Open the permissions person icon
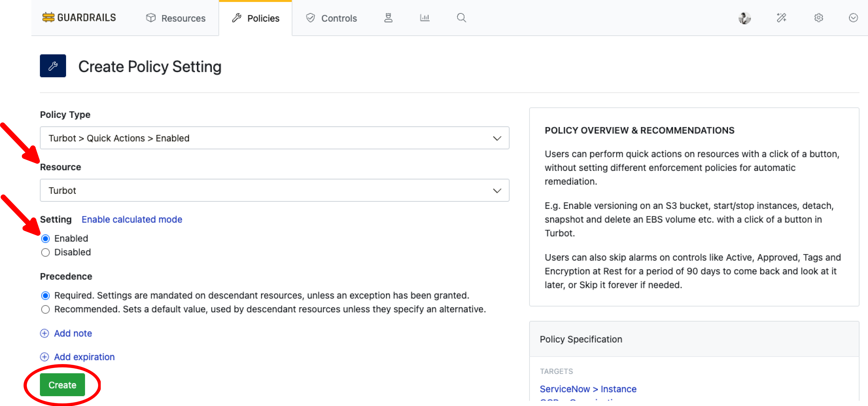 coord(388,18)
